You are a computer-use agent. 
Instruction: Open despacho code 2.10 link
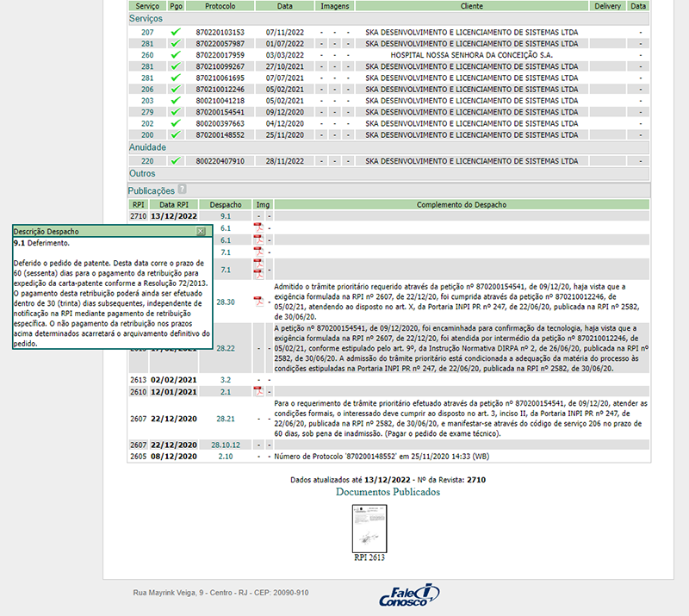pyautogui.click(x=226, y=456)
